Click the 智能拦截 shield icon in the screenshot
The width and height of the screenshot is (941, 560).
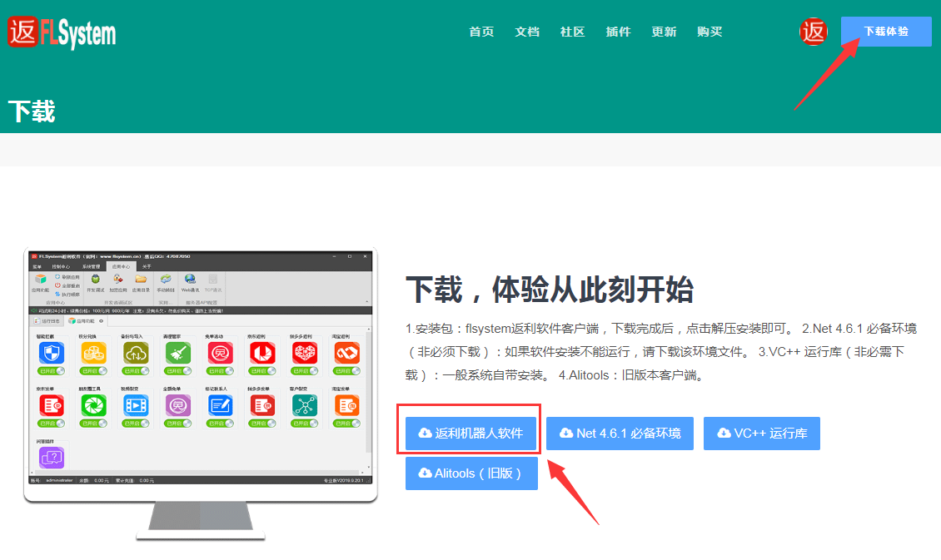point(52,353)
